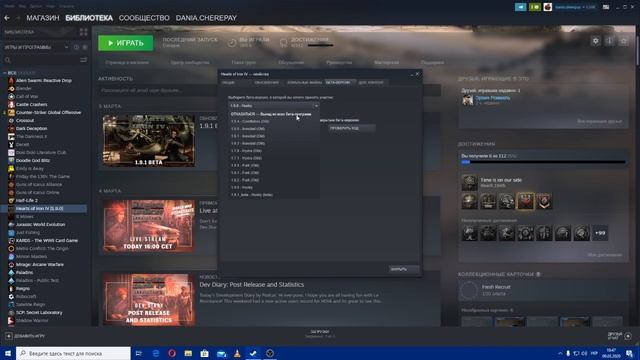Select Jurassic World Evolution in library
This screenshot has width=640, height=360.
pos(40,224)
